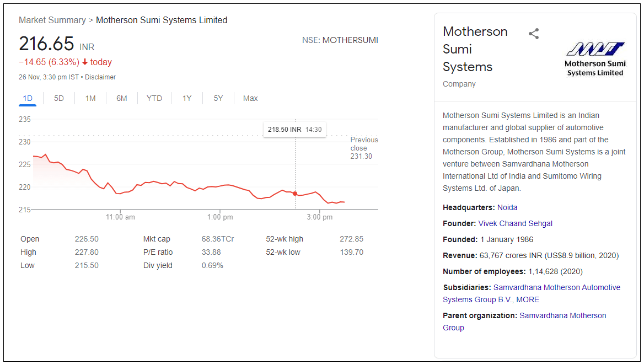Image resolution: width=644 pixels, height=364 pixels.
Task: Open the Motherson Sumi Systems Limited logo image
Action: [x=595, y=59]
